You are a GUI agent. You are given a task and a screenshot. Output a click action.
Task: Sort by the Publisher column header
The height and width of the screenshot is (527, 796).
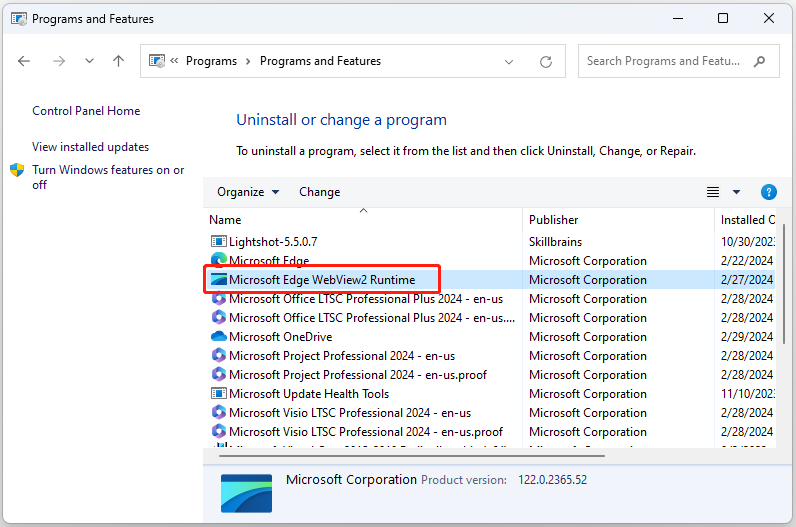click(x=618, y=220)
